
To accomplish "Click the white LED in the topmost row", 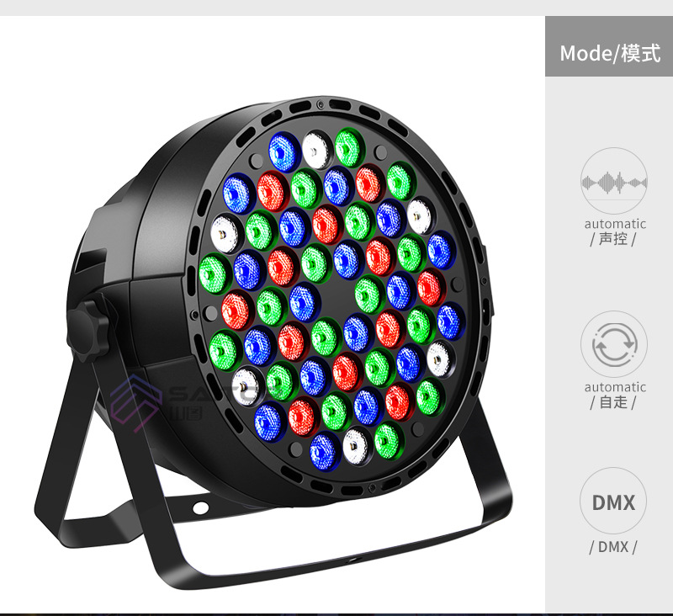I will coord(316,151).
